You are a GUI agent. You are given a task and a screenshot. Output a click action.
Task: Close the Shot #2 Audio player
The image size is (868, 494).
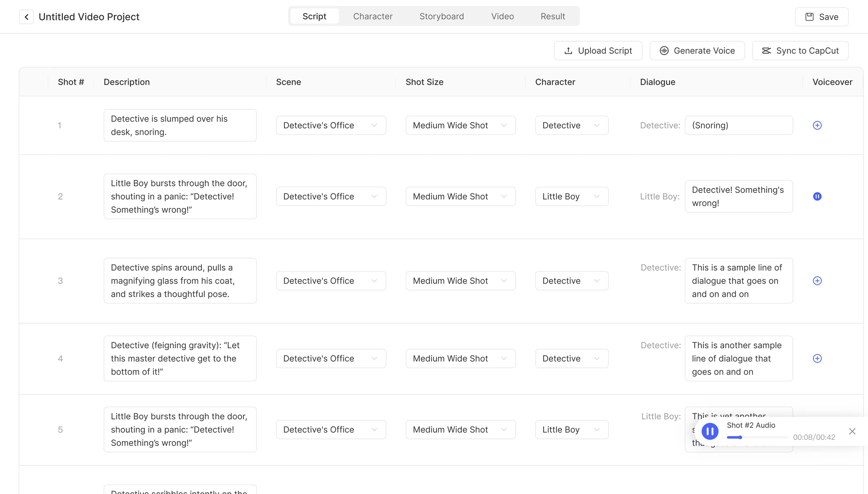852,431
